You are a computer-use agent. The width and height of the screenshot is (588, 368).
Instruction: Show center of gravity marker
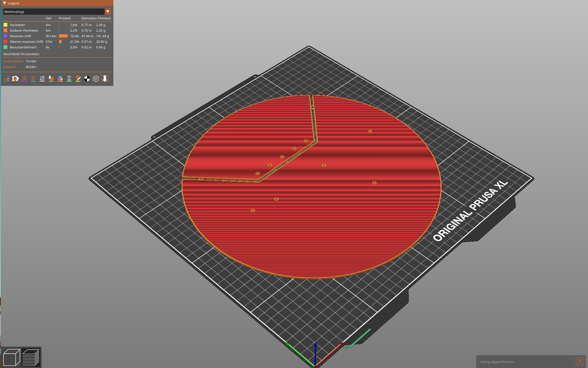pos(87,79)
